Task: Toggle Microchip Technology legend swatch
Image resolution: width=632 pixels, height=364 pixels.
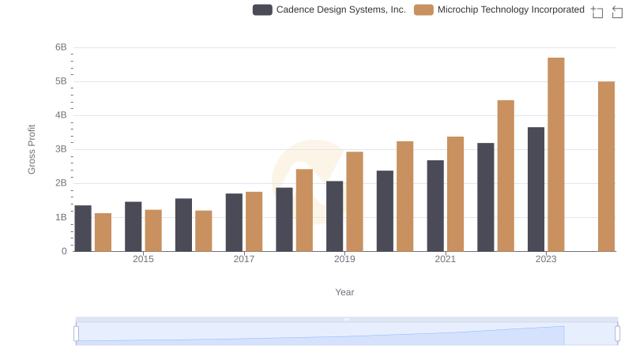Action: (423, 9)
